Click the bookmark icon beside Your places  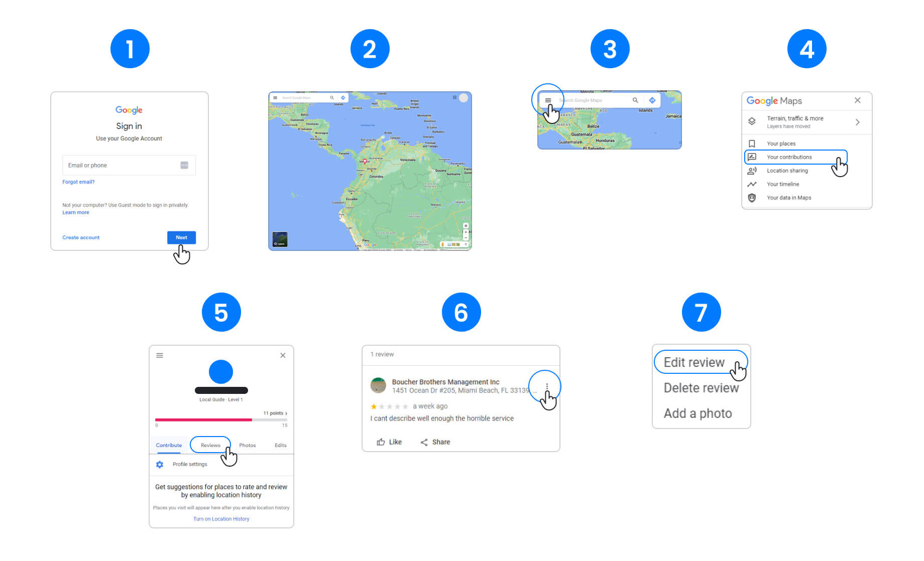point(752,144)
